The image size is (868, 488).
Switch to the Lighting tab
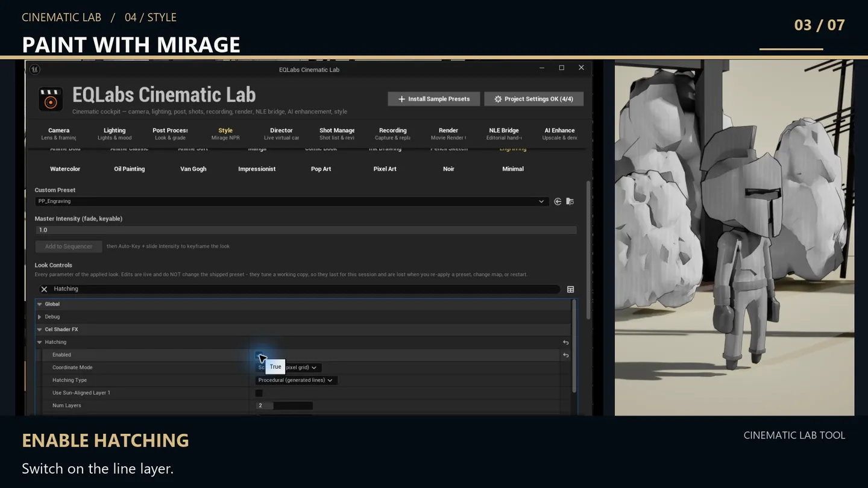[x=115, y=134]
